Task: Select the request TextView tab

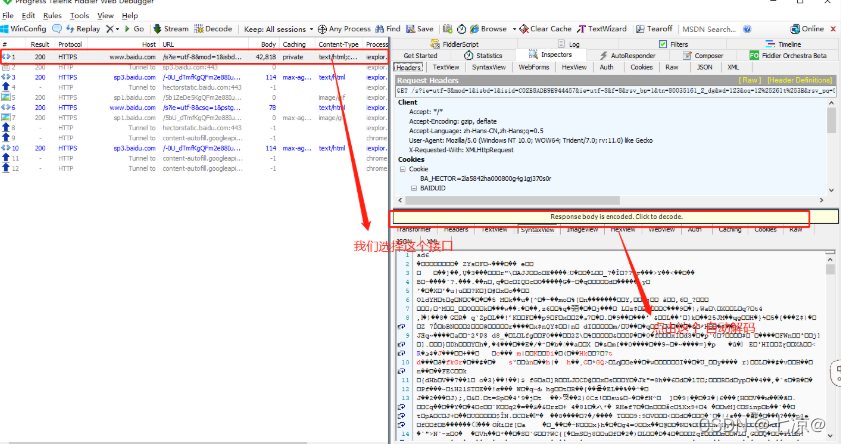Action: (446, 67)
